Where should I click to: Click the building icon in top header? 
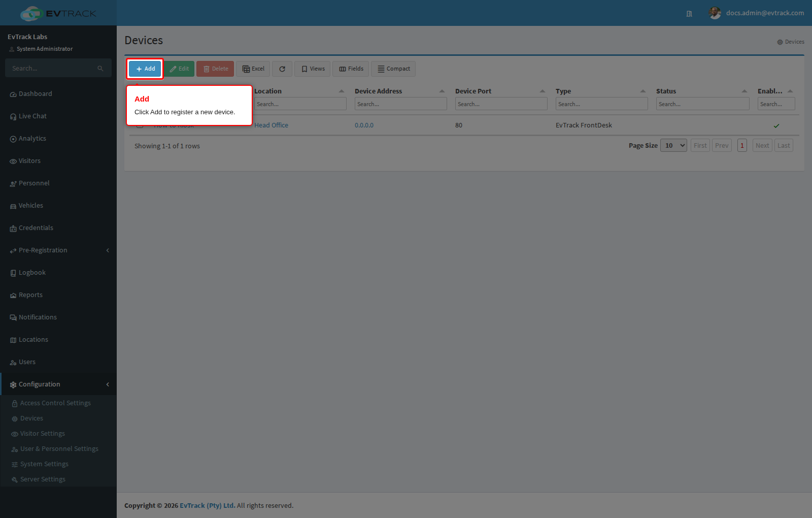(x=689, y=14)
